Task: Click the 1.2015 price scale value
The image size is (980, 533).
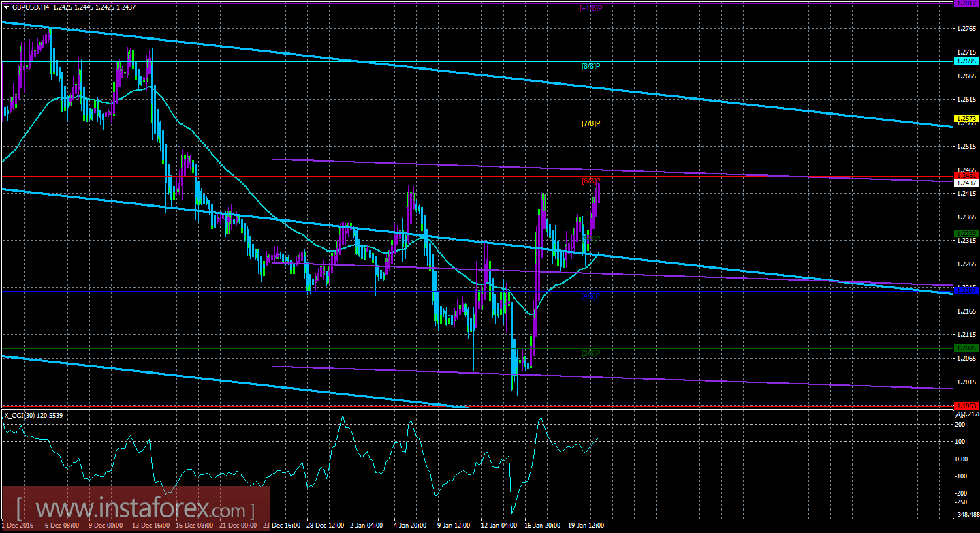Action: click(x=966, y=382)
